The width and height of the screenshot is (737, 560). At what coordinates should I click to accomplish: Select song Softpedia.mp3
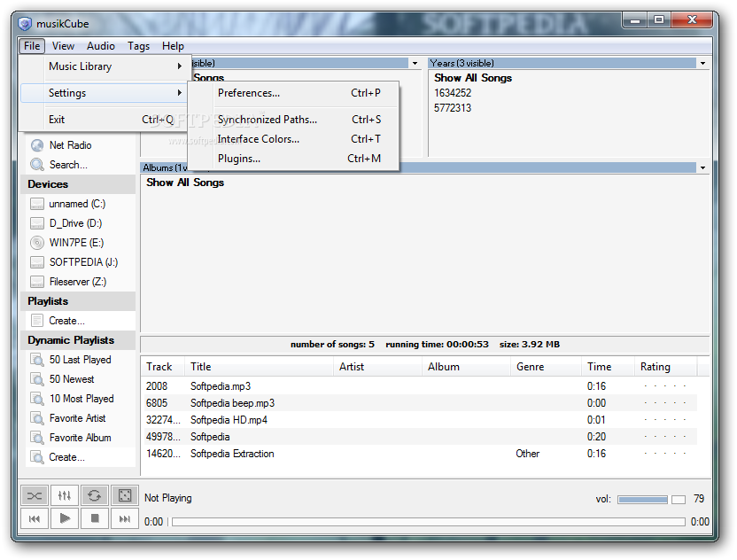221,386
